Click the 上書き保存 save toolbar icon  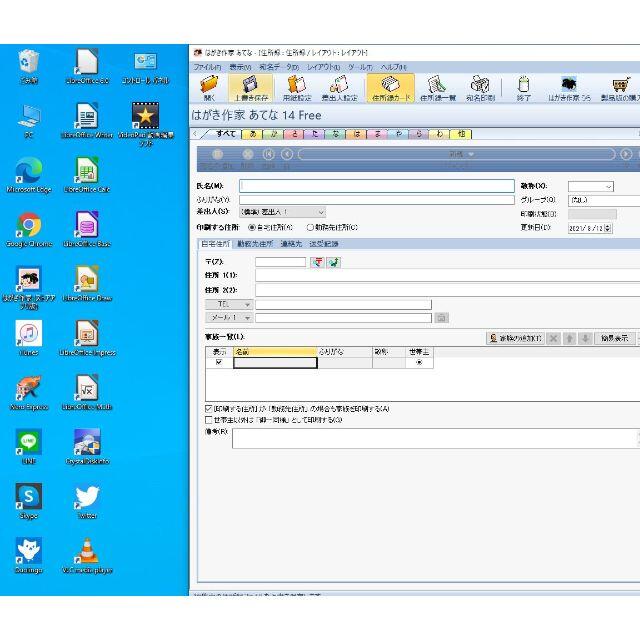pyautogui.click(x=251, y=87)
